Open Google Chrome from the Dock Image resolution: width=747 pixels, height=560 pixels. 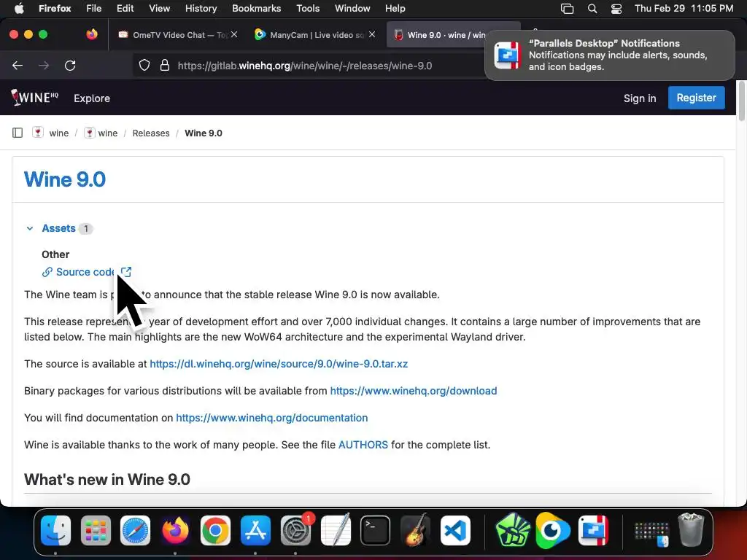point(215,530)
